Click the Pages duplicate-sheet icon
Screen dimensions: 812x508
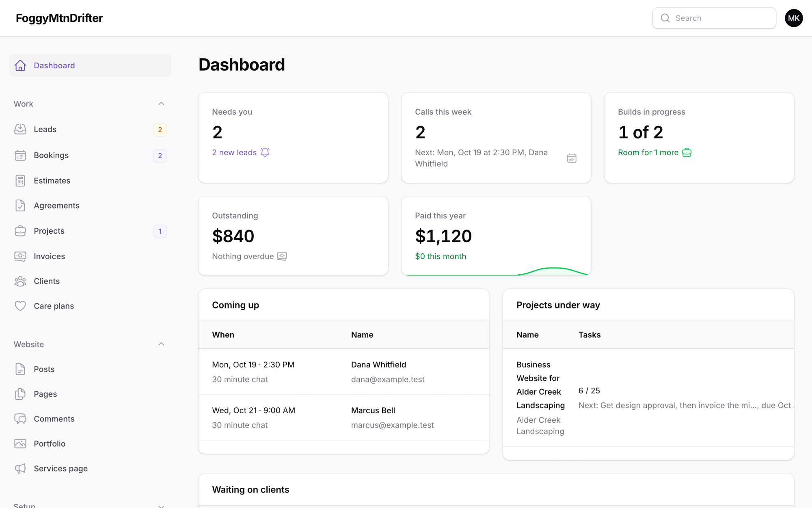20,394
